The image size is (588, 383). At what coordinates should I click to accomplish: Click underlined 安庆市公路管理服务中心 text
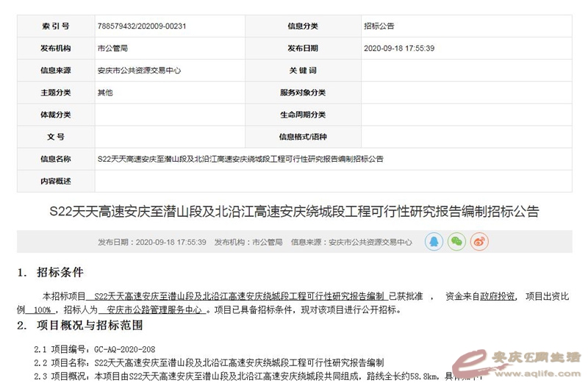coord(153,309)
